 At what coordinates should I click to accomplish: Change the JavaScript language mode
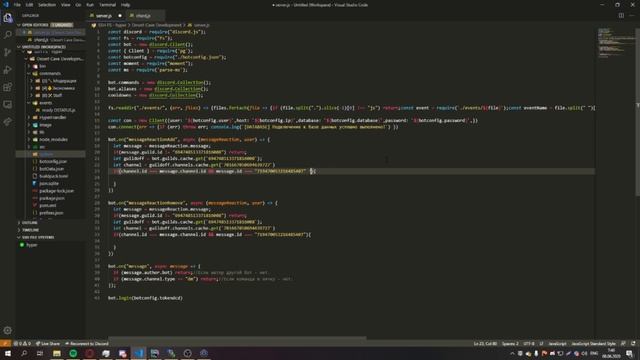click(x=557, y=344)
